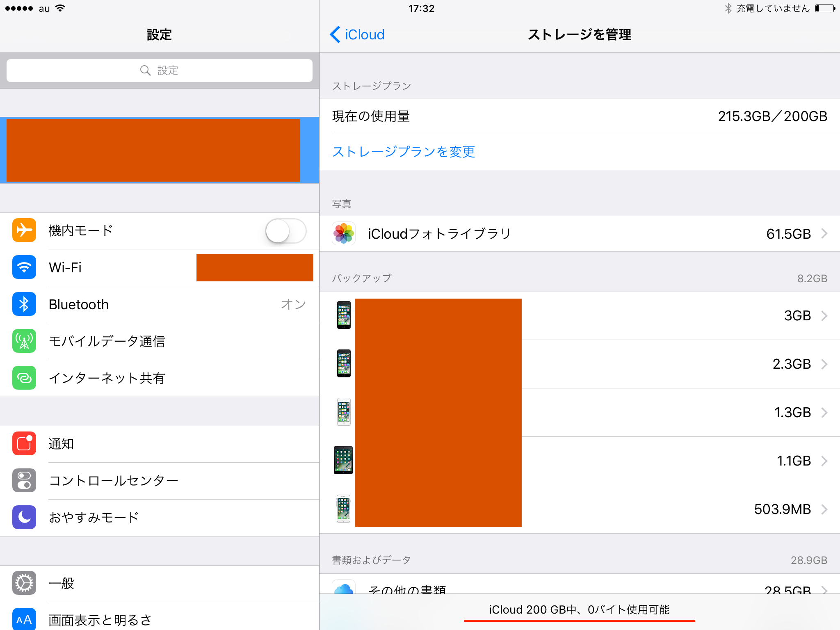
Task: Tap the General gear icon
Action: tap(24, 583)
